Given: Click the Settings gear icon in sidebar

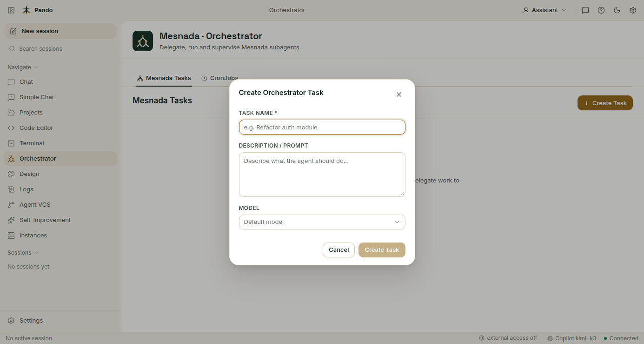Looking at the screenshot, I should pos(11,321).
